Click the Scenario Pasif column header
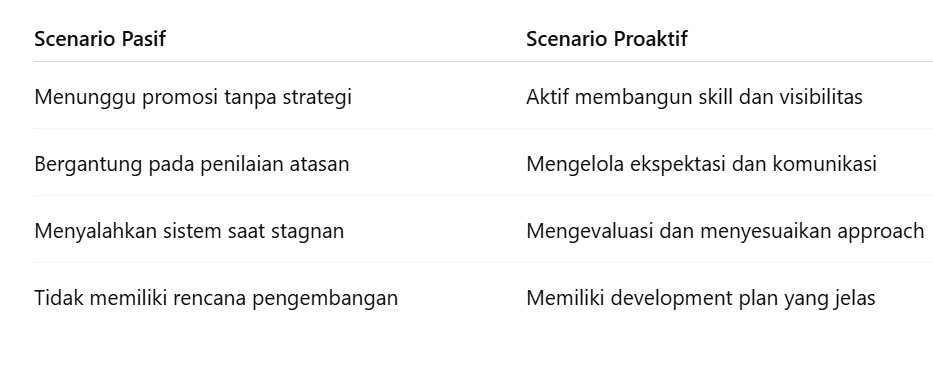 click(x=100, y=39)
